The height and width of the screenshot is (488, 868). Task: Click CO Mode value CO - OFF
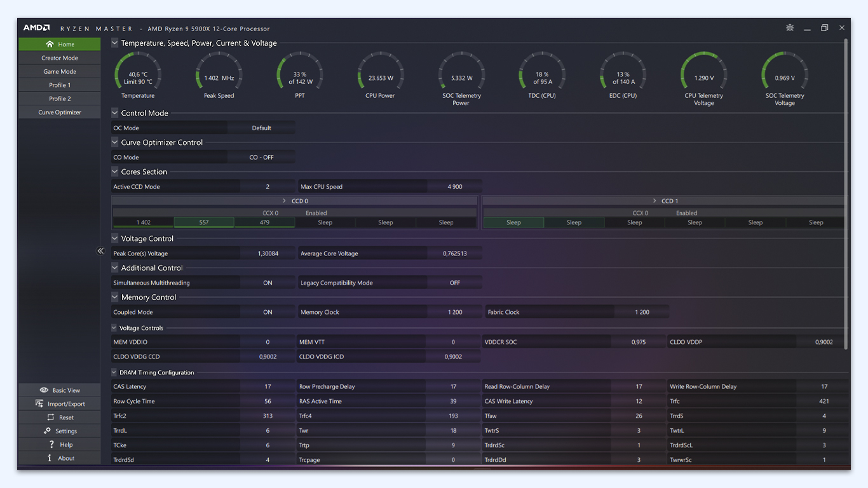coord(261,158)
